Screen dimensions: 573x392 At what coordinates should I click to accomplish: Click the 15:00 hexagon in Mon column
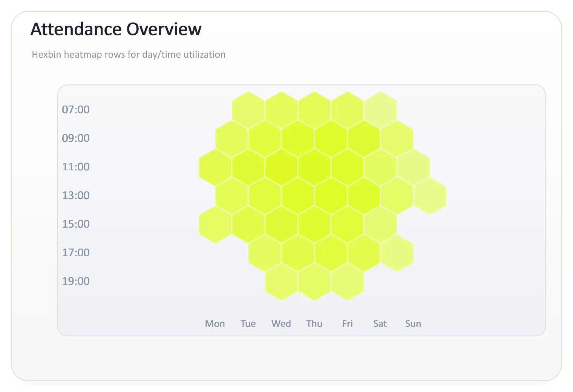point(215,225)
